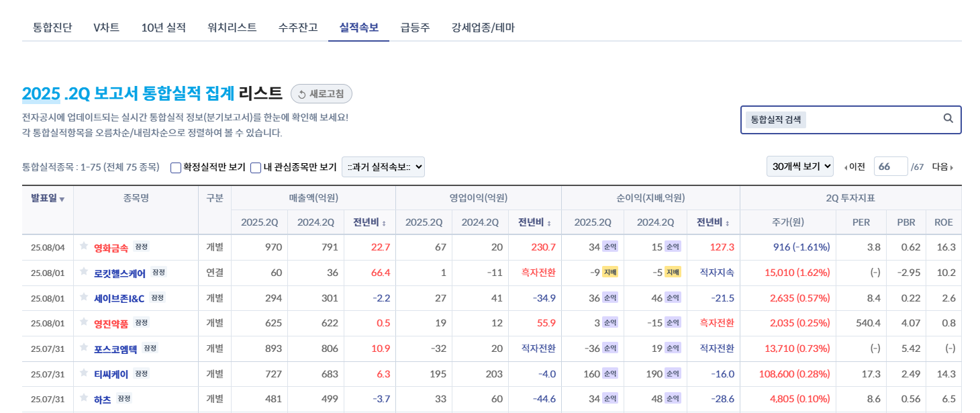Click the page number field showing 66
Image resolution: width=980 pixels, height=413 pixels.
890,167
